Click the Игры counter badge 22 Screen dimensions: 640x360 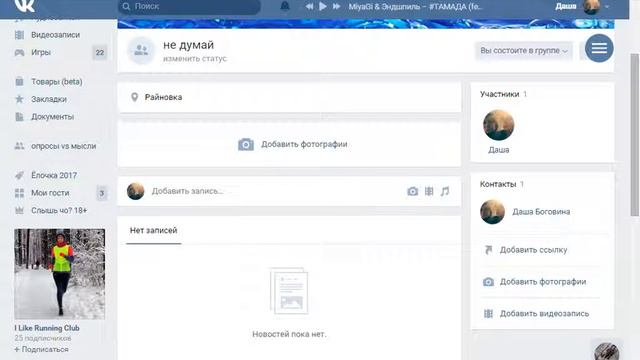[x=100, y=52]
